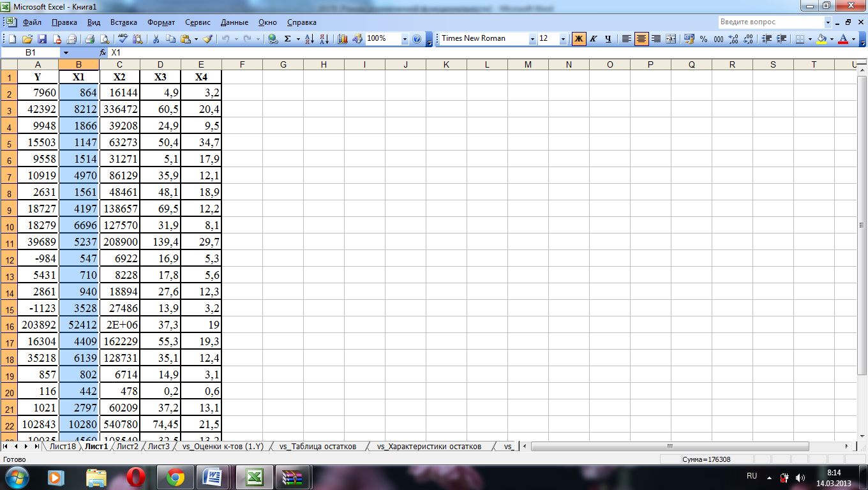Launch the Chart Wizard
This screenshot has width=868, height=490.
tap(343, 39)
